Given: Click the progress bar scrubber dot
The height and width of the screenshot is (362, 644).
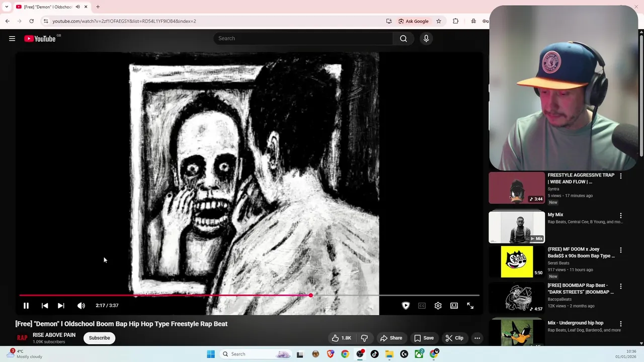Looking at the screenshot, I should (x=310, y=295).
